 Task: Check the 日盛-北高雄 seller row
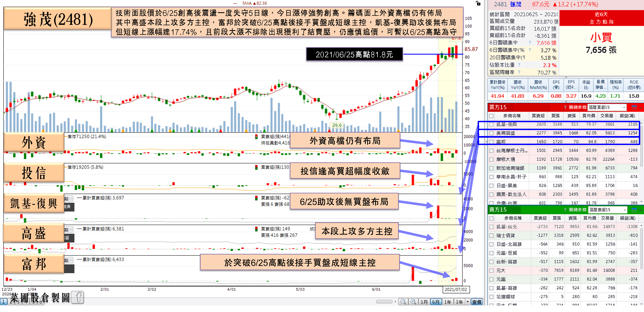[x=491, y=244]
